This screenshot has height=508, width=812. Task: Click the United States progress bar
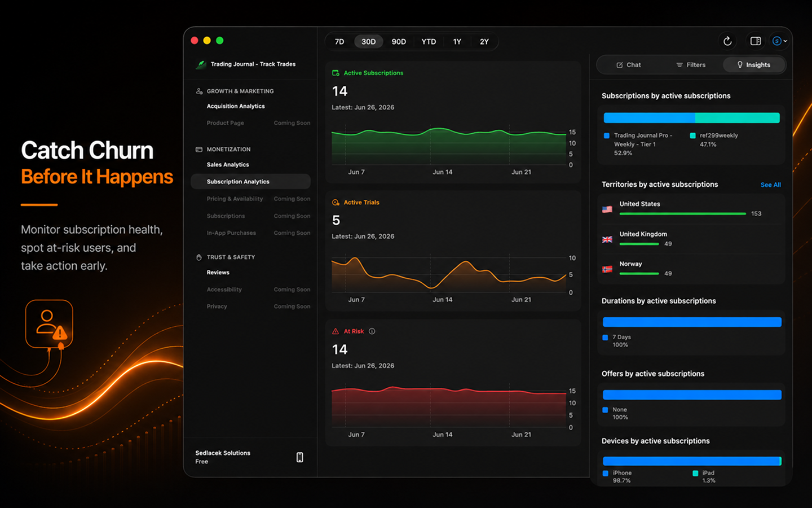click(683, 214)
